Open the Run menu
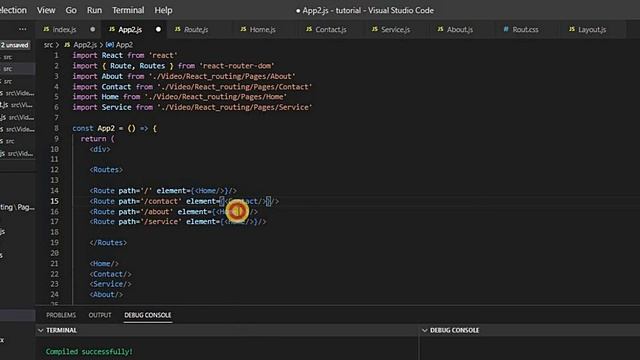 coord(94,10)
